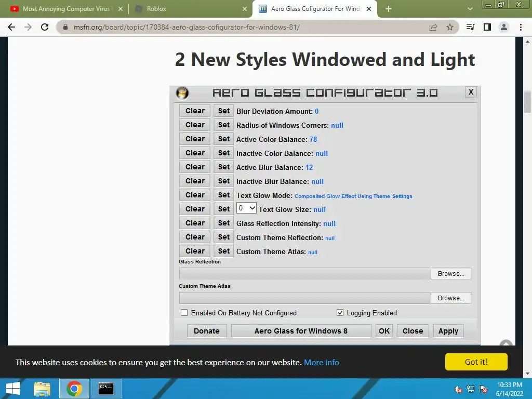
Task: Click the OK button in configurator
Action: (x=384, y=331)
